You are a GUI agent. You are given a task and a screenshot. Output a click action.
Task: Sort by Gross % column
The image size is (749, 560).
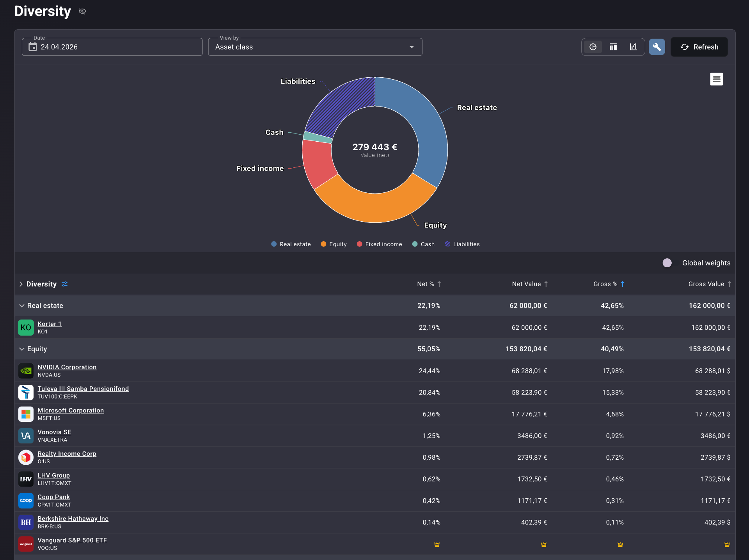point(609,284)
